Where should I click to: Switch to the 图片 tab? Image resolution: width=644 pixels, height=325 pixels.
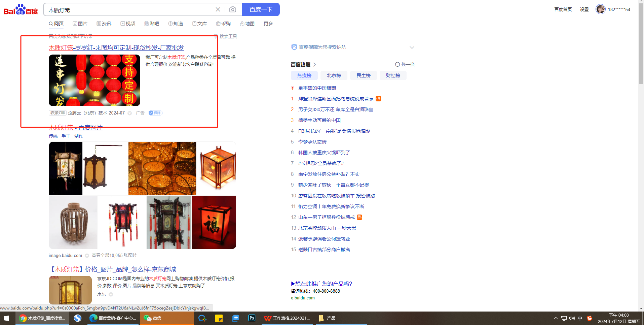pyautogui.click(x=80, y=24)
